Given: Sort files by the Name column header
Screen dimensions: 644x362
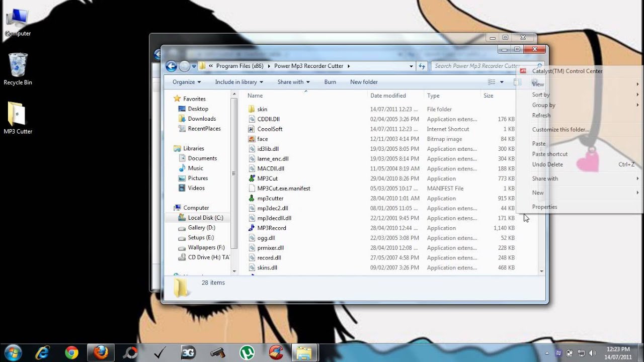Looking at the screenshot, I should tap(306, 96).
